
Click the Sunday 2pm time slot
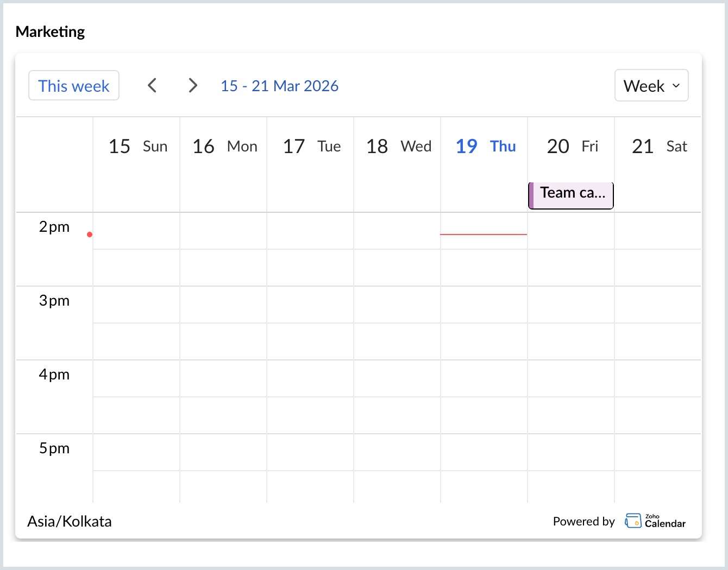tap(136, 231)
